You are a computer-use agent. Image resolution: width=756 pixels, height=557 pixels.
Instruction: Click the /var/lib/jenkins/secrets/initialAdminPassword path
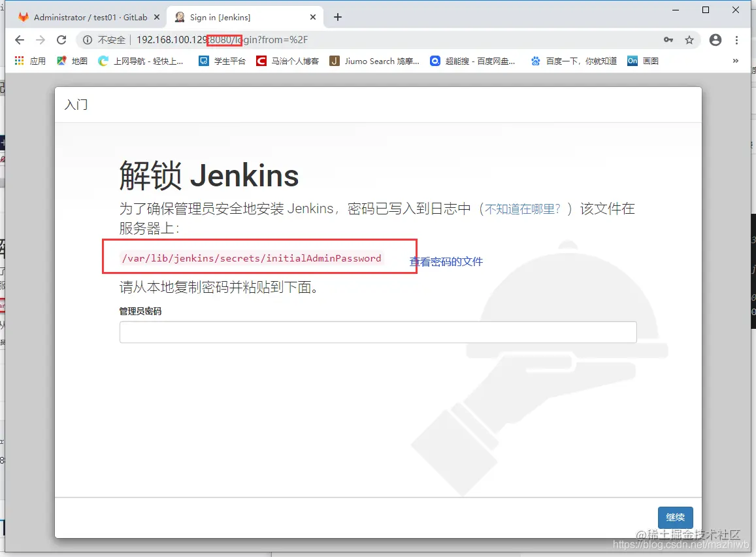(x=252, y=258)
